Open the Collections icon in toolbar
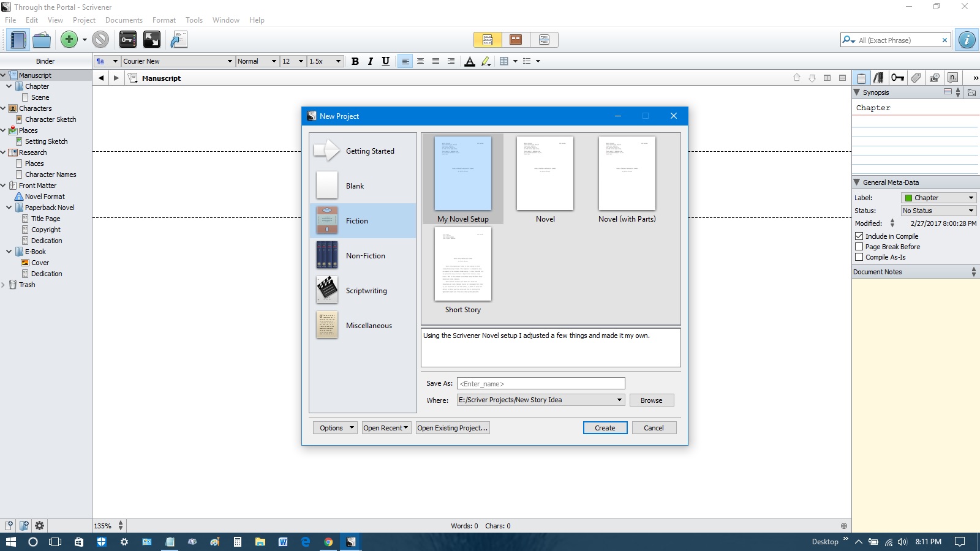The height and width of the screenshot is (551, 980). point(42,40)
